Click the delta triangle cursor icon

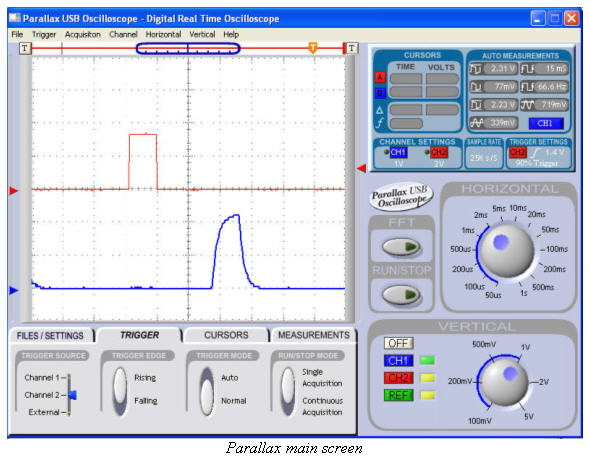pos(380,110)
